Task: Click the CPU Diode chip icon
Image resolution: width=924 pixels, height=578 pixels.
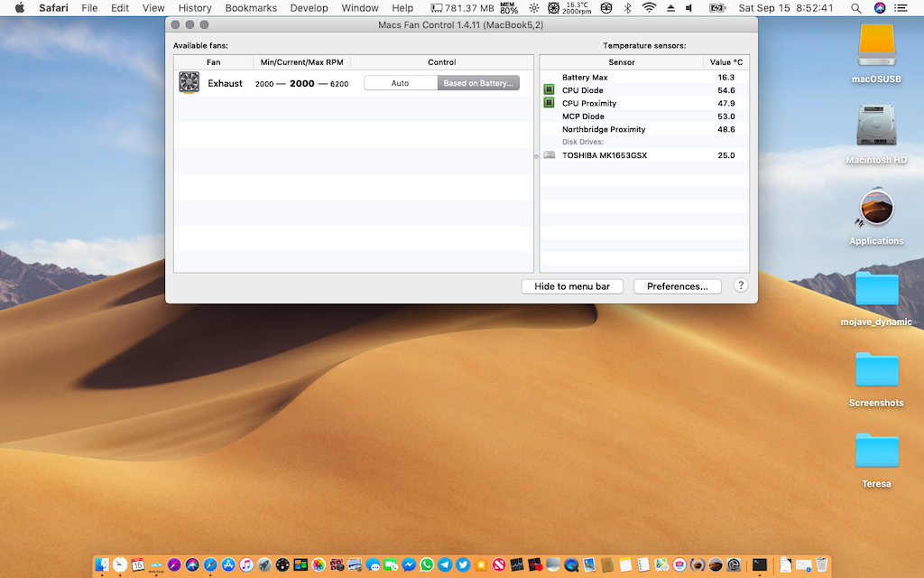Action: (549, 89)
